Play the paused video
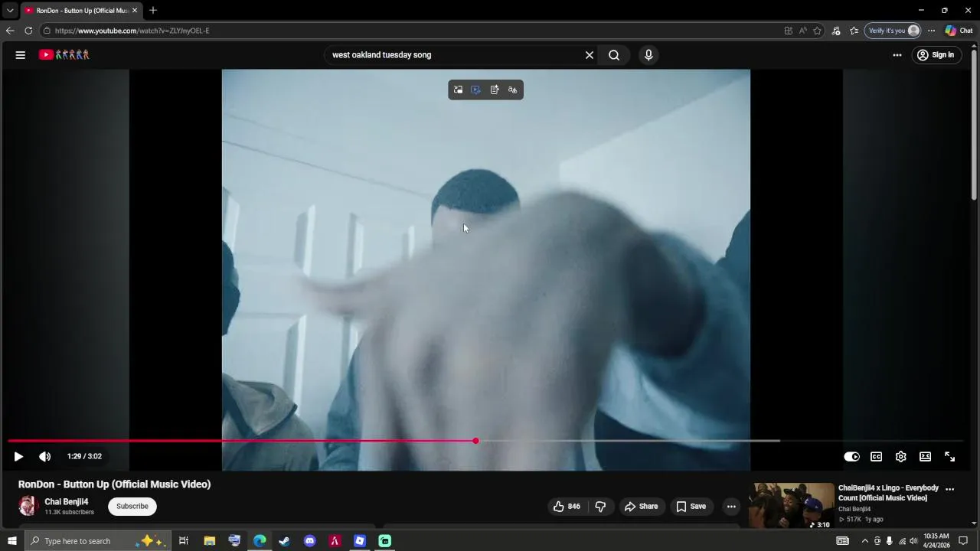Screen dimensions: 980x551 (x=18, y=456)
